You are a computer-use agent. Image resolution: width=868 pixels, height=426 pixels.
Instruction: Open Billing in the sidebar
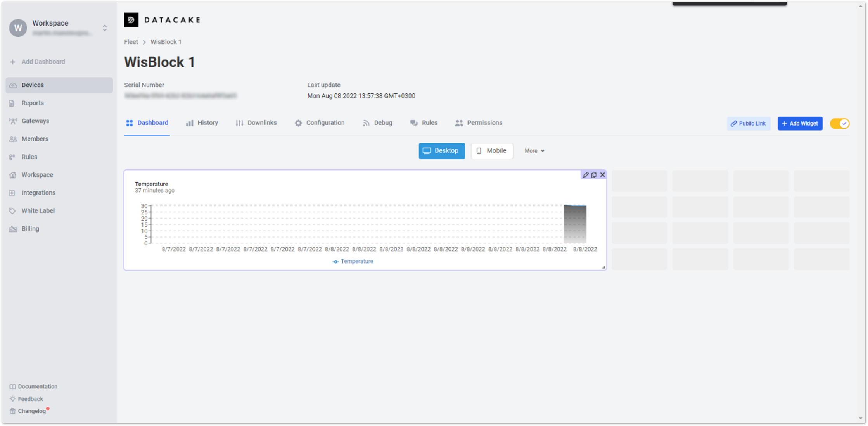(30, 229)
